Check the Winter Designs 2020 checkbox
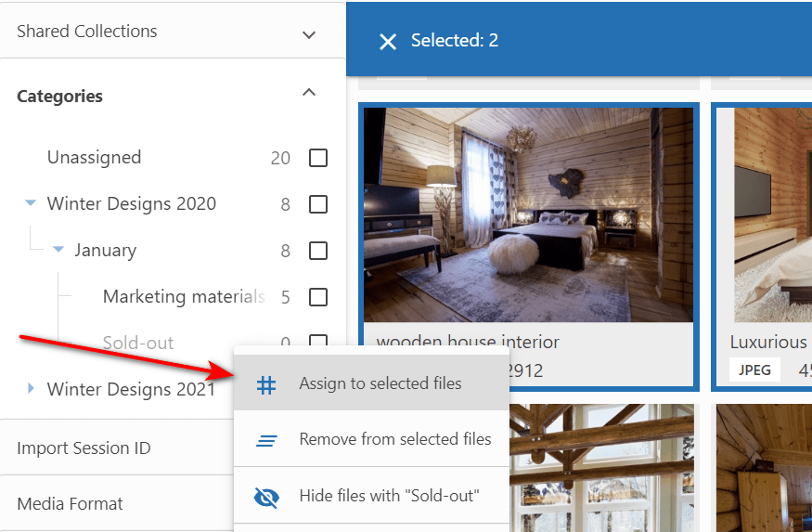This screenshot has width=812, height=532. coord(318,204)
